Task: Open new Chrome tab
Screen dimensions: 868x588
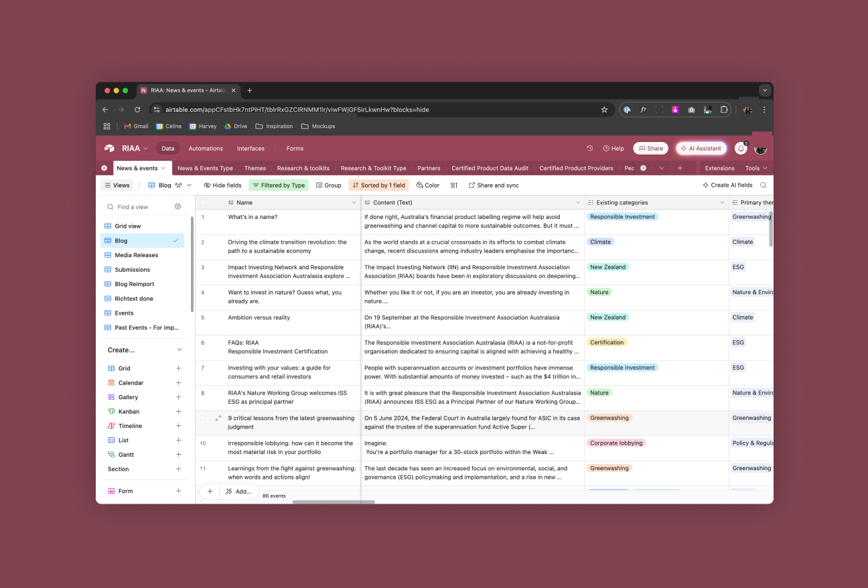Action: click(x=250, y=90)
